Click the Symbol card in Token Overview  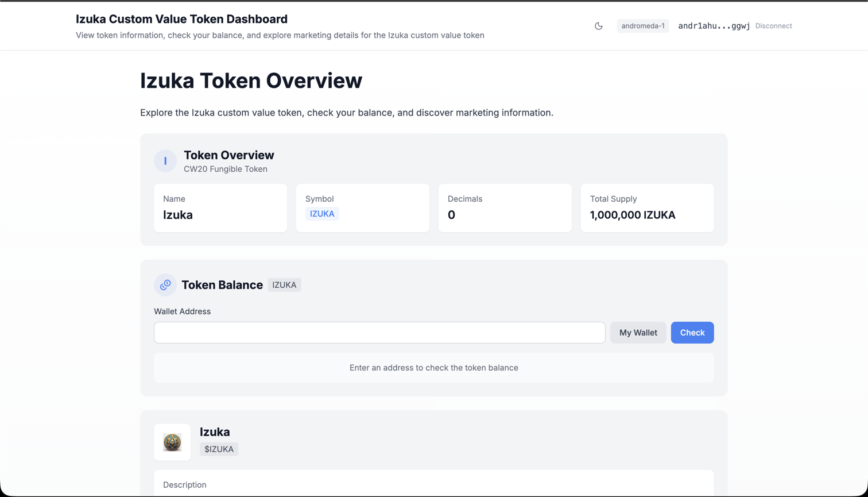click(362, 208)
